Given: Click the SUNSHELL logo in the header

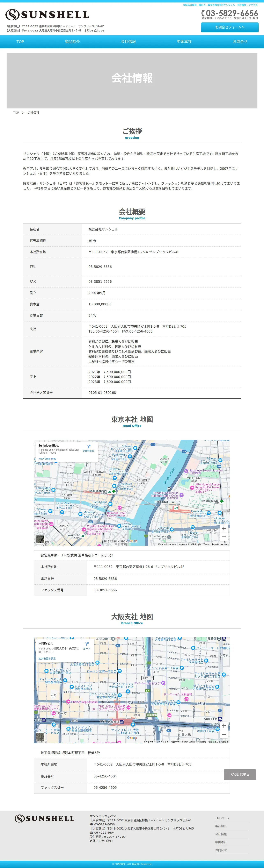Looking at the screenshot, I should pyautogui.click(x=47, y=15).
